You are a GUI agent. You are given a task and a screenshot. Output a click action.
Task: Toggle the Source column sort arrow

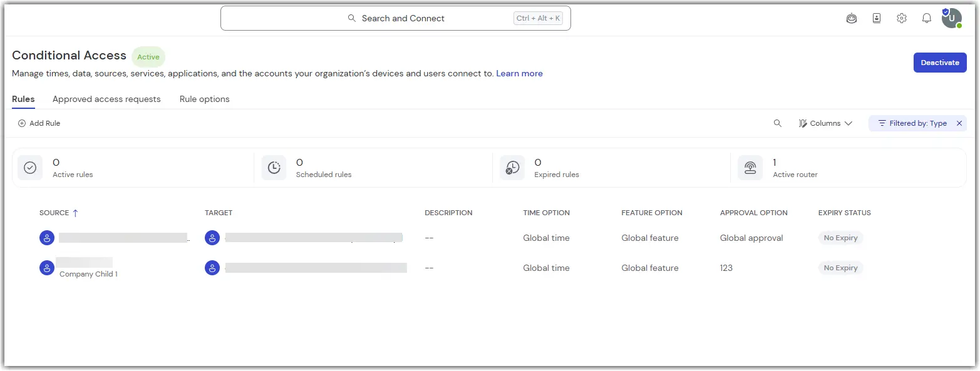click(x=76, y=213)
